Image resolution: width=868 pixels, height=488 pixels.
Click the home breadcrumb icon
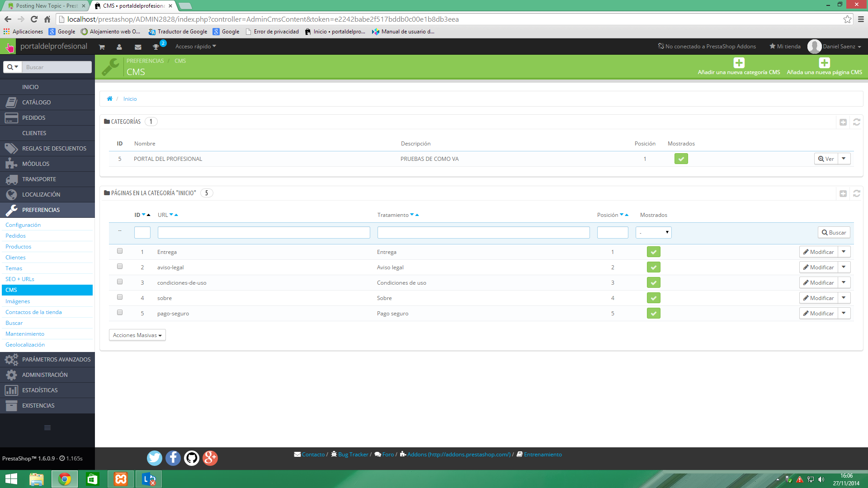click(x=109, y=99)
